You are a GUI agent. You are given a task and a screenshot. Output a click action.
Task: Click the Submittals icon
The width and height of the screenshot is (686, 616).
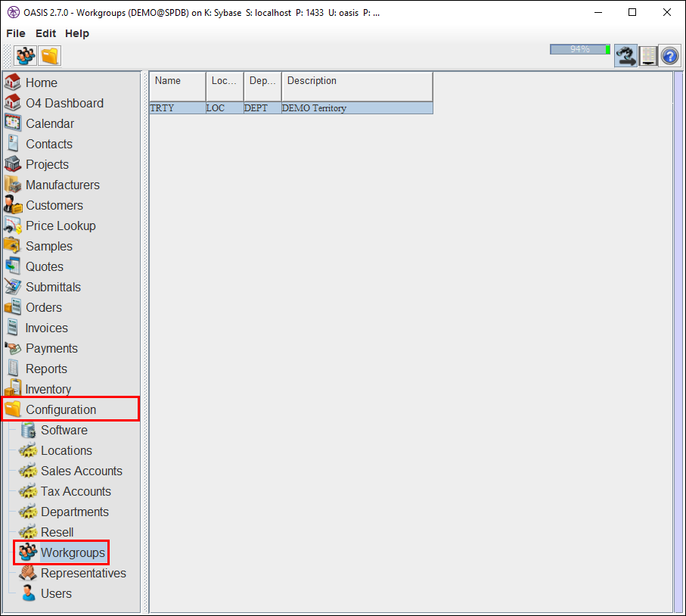click(x=13, y=287)
